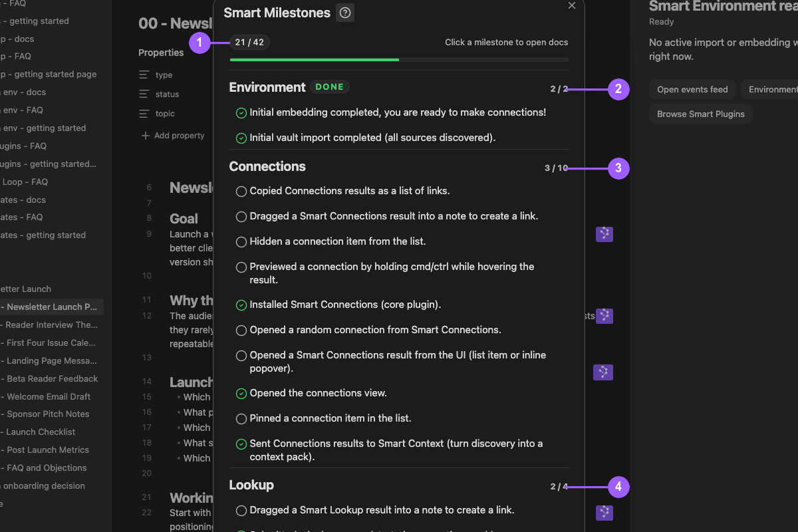Viewport: 798px width, 532px height.
Task: Open Smart Connections icon beside the Why paragraph
Action: tap(604, 316)
